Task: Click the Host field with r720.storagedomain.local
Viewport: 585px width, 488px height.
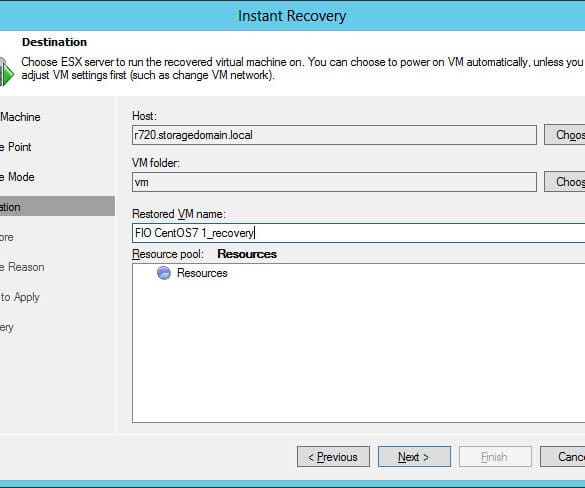Action: click(x=334, y=135)
